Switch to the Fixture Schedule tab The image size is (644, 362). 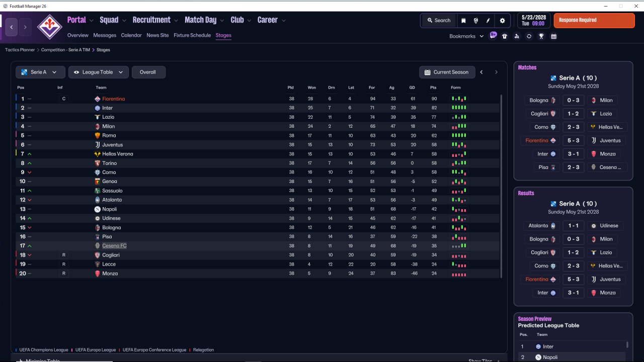[x=192, y=35]
